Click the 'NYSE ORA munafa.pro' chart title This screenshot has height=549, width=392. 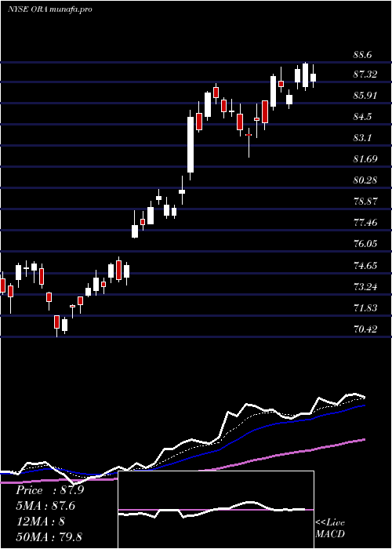pyautogui.click(x=50, y=9)
